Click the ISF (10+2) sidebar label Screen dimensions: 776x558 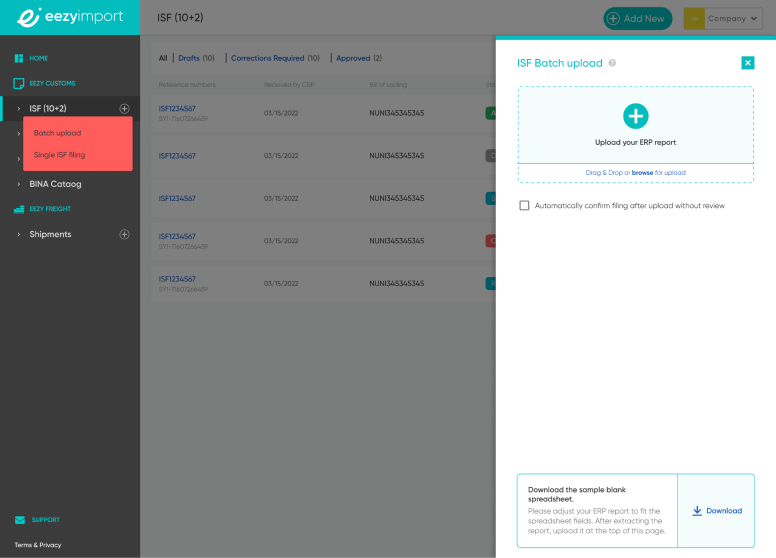coord(48,108)
